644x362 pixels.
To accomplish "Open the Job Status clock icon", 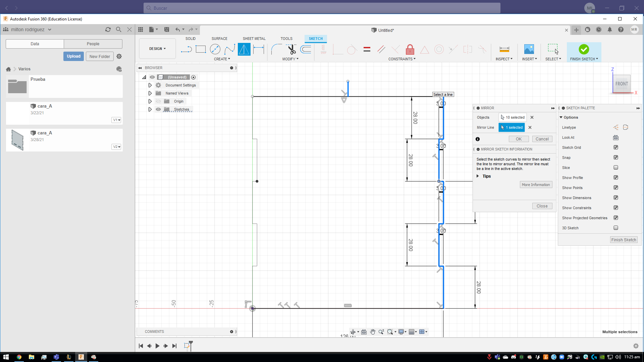I will [599, 30].
